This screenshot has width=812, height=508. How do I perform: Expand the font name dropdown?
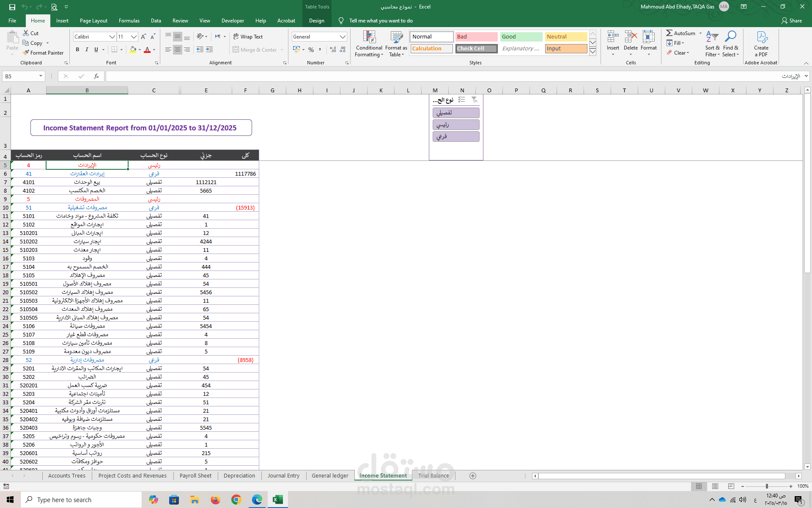coord(112,37)
